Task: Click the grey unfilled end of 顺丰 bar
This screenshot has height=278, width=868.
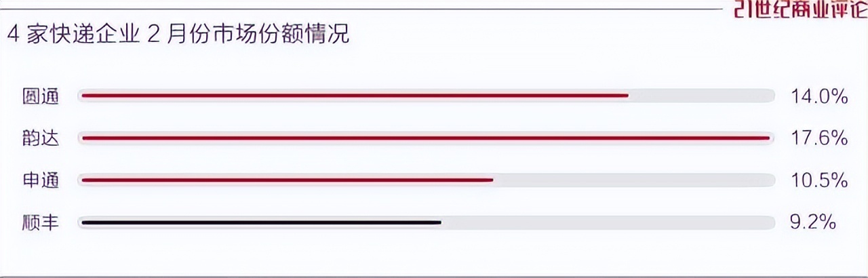Action: 608,222
